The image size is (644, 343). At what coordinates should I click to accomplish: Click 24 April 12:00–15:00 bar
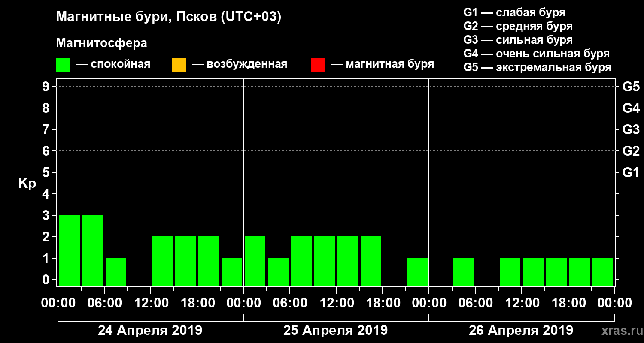pyautogui.click(x=162, y=261)
